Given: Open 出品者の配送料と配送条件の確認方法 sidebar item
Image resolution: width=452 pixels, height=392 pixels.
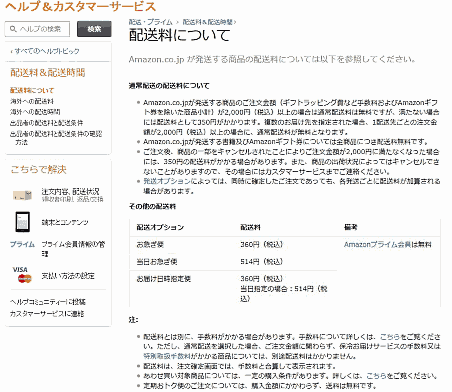Looking at the screenshot, I should click(56, 138).
